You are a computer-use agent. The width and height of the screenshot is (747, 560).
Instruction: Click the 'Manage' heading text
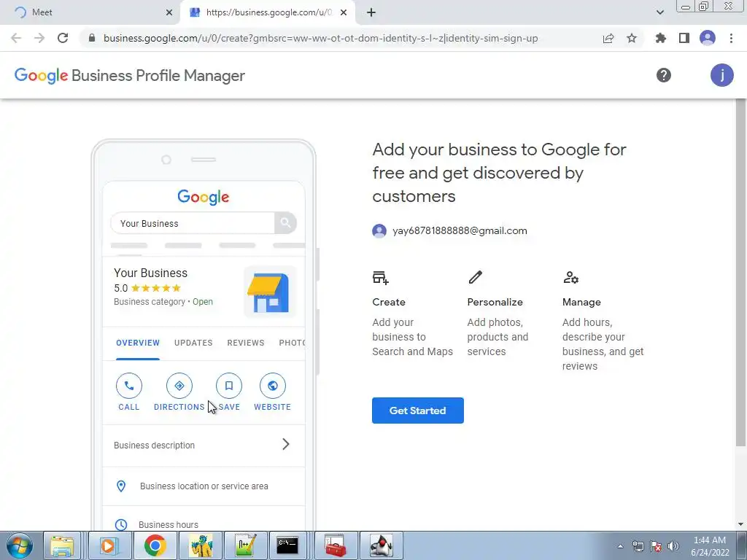[581, 302]
